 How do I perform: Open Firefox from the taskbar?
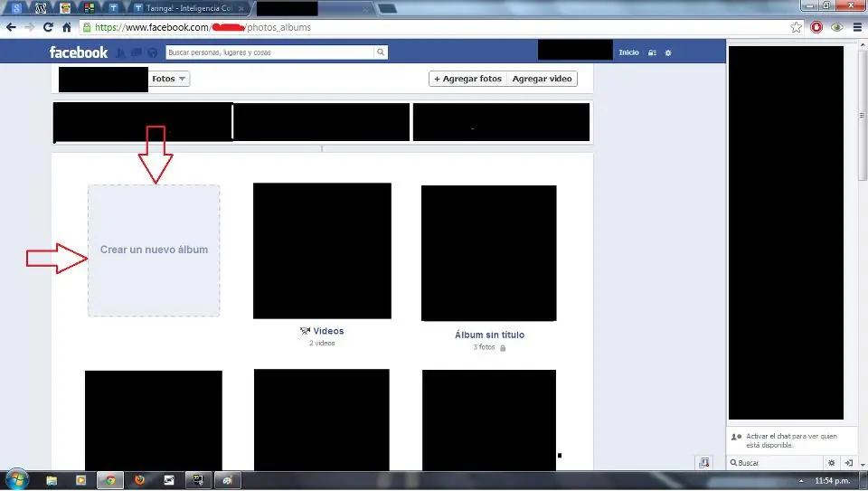point(139,480)
